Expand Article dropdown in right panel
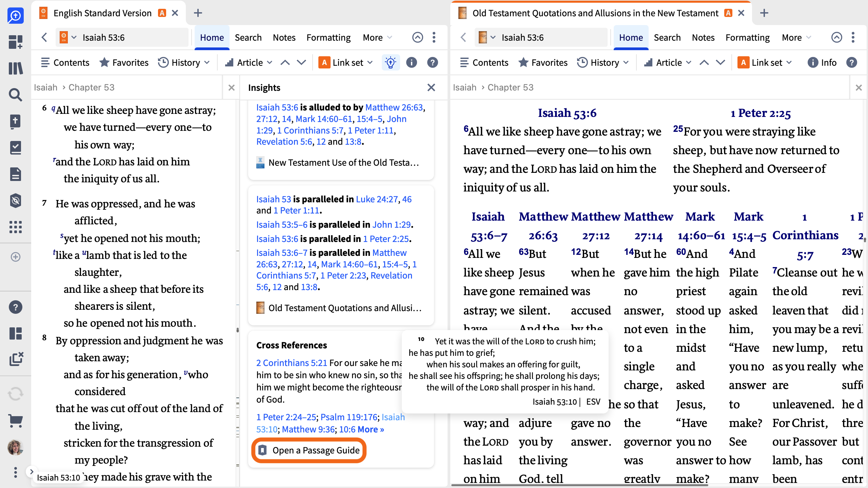Viewport: 868px width, 488px height. point(668,62)
